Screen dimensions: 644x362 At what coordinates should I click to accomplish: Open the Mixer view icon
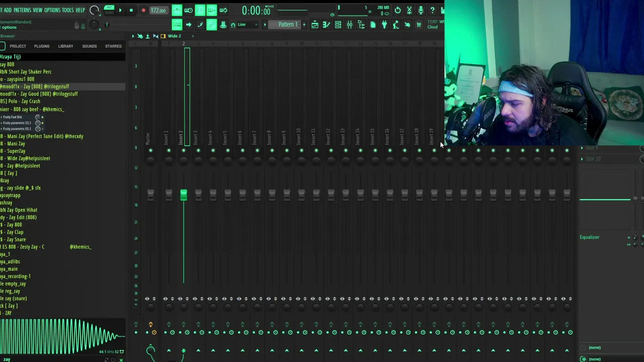point(350,25)
